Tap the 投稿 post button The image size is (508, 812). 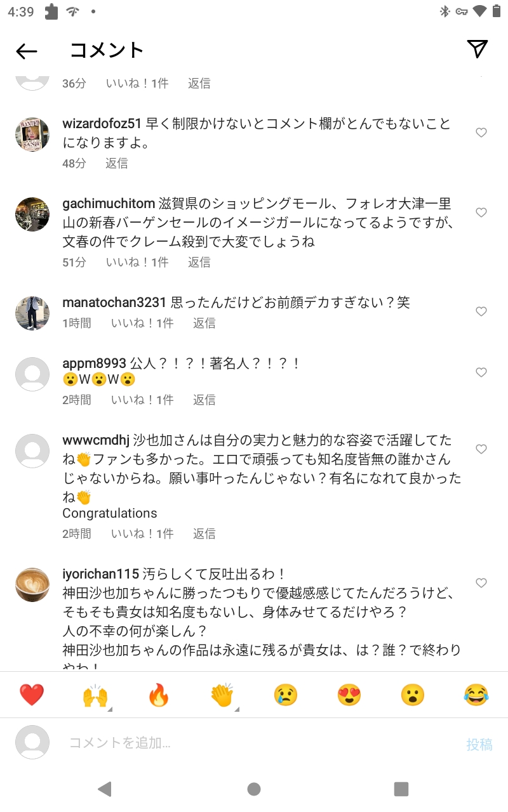[479, 744]
